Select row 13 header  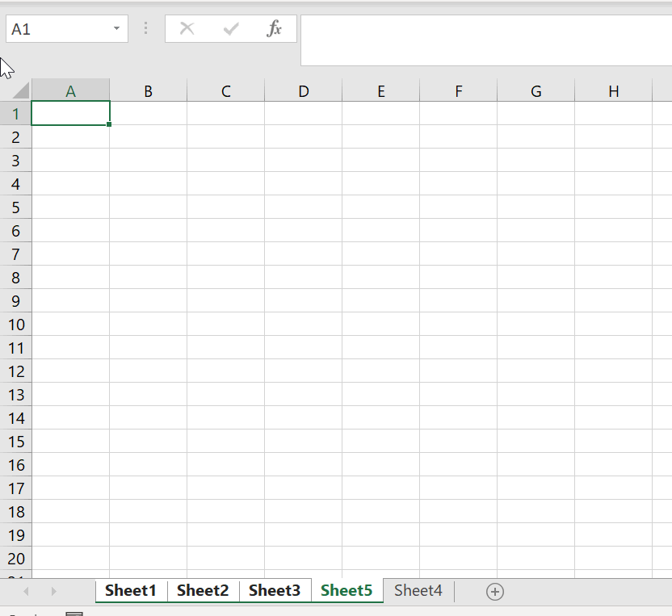[x=15, y=395]
